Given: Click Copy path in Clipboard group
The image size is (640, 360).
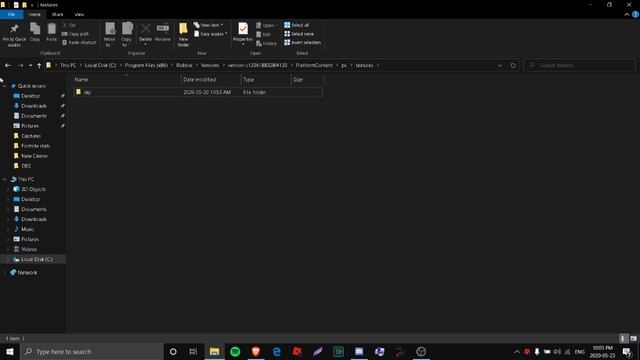Looking at the screenshot, I should 76,34.
